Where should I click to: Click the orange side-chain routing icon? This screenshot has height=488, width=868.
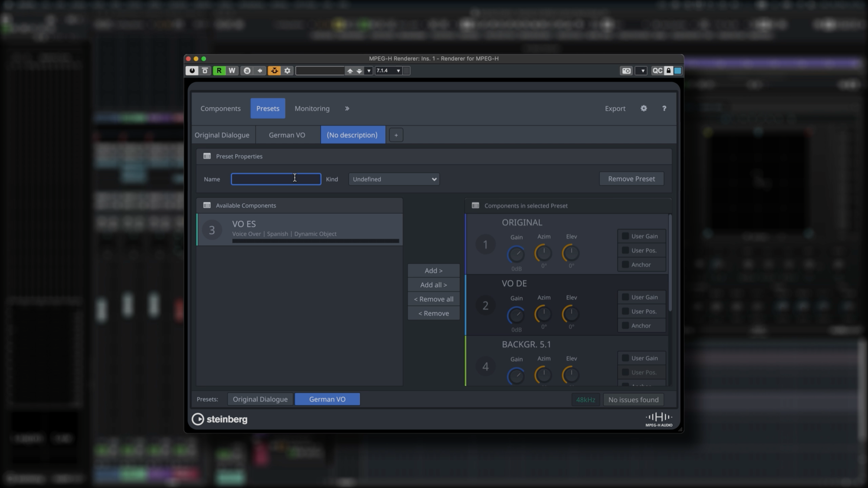[x=274, y=71]
